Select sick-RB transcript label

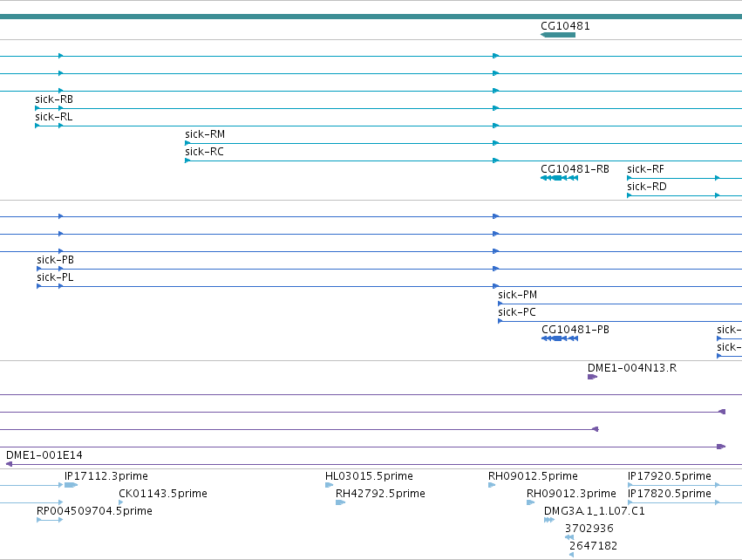[54, 99]
